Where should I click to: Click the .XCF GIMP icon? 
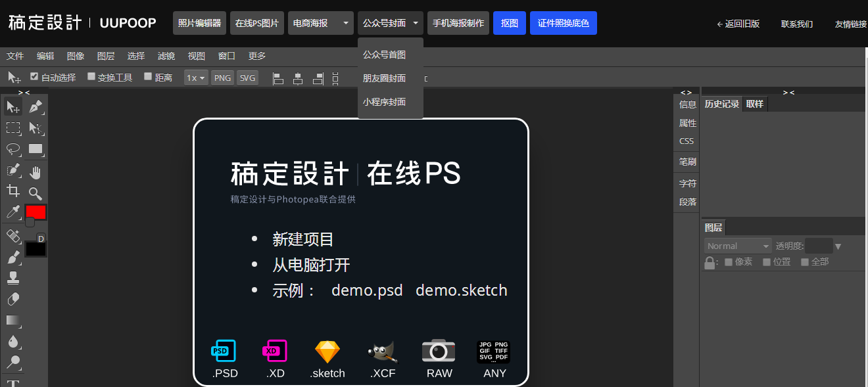pyautogui.click(x=383, y=352)
